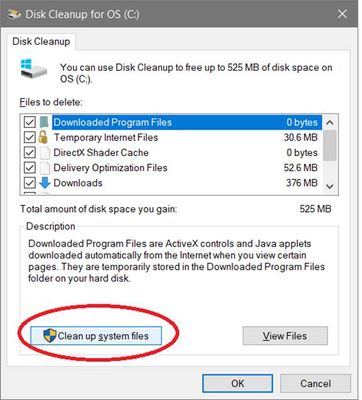Click the file list scroll up arrow
The image size is (362, 400).
coord(330,123)
